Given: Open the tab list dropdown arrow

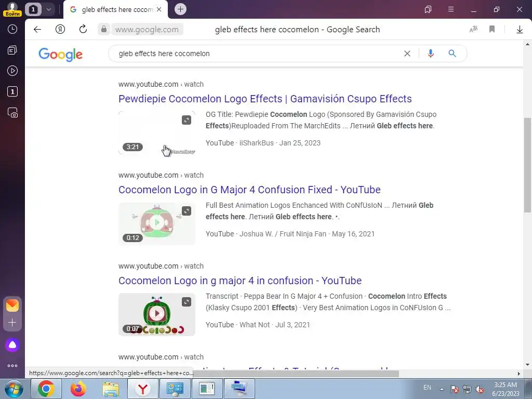Looking at the screenshot, I should [x=48, y=9].
